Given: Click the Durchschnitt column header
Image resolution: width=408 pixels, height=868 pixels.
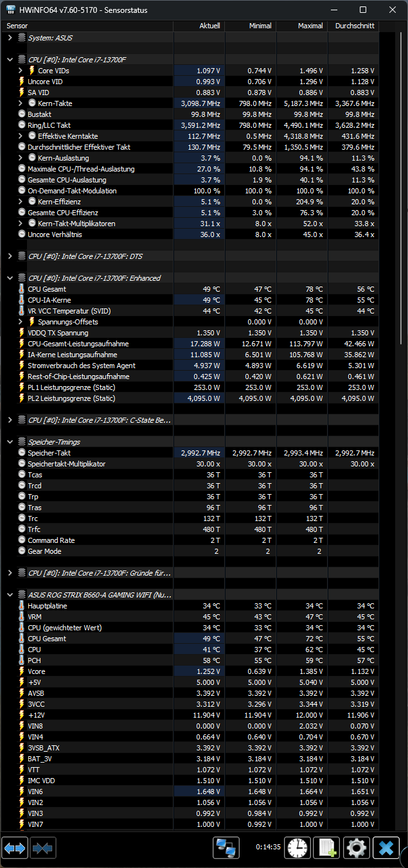Looking at the screenshot, I should (x=353, y=26).
